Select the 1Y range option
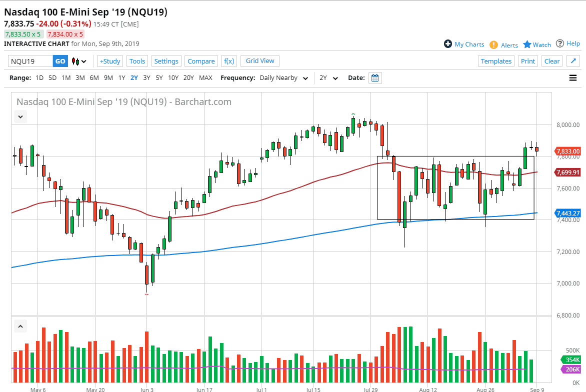Image resolution: width=586 pixels, height=392 pixels. [121, 78]
